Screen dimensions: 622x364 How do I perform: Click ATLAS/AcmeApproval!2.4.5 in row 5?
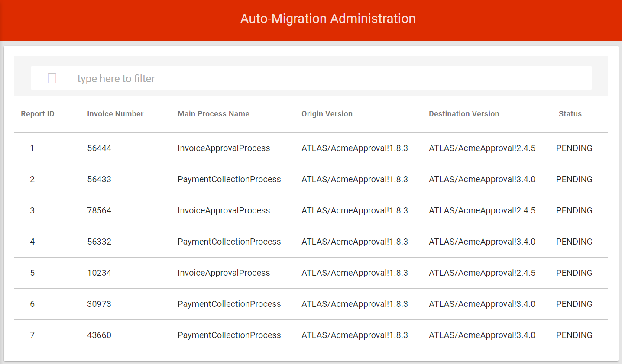pyautogui.click(x=482, y=273)
